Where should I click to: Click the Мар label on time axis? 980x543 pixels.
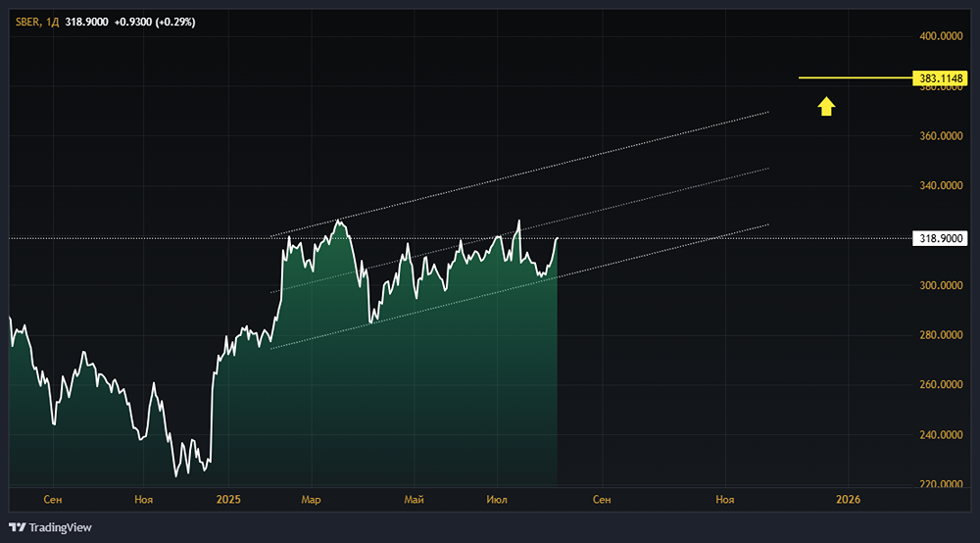pyautogui.click(x=311, y=499)
